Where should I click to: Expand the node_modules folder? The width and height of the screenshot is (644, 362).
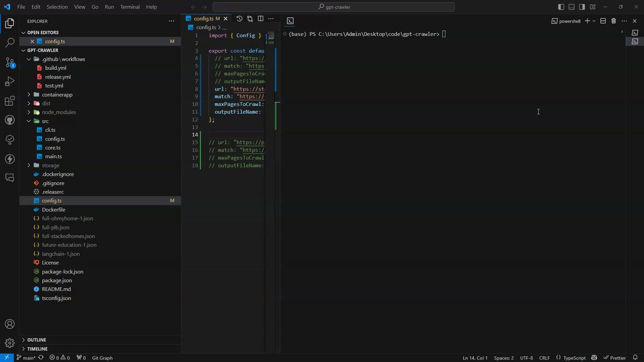(29, 112)
